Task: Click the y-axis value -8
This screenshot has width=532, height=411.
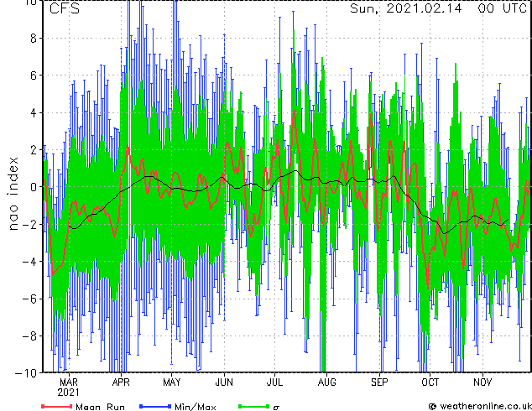Action: coord(29,336)
